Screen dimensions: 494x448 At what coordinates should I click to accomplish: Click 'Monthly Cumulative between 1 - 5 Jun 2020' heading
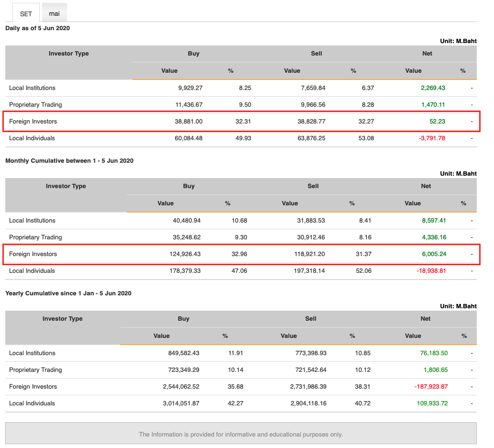pyautogui.click(x=69, y=161)
